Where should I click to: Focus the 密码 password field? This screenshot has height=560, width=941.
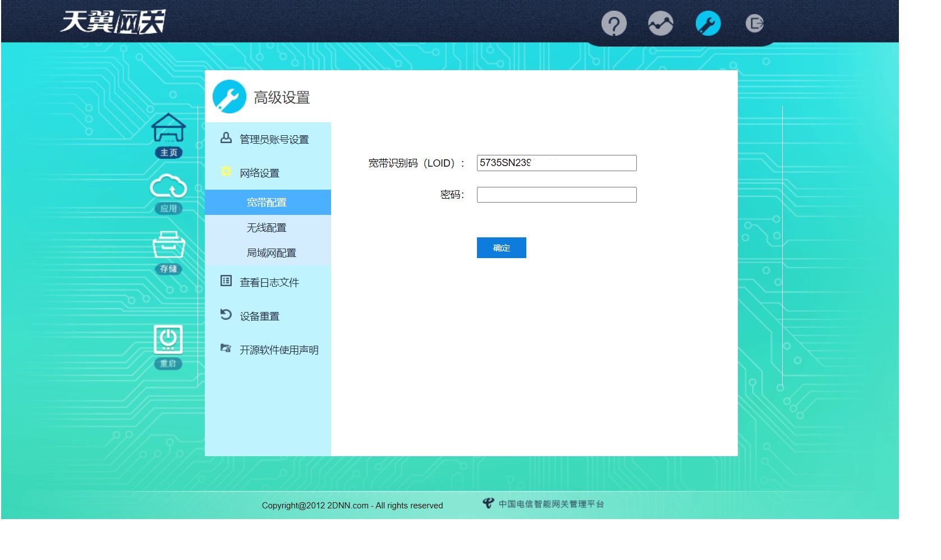click(556, 195)
